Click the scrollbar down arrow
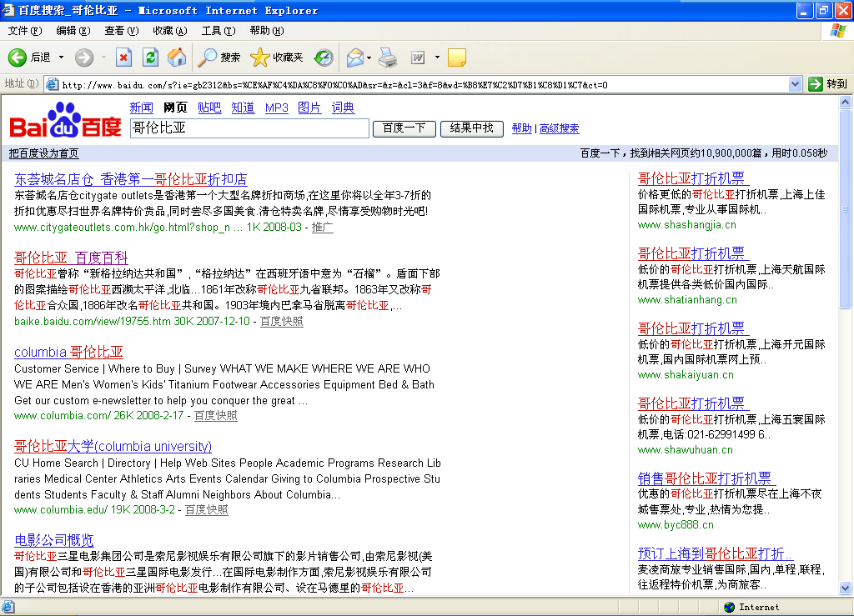Image resolution: width=854 pixels, height=616 pixels. pyautogui.click(x=846, y=588)
